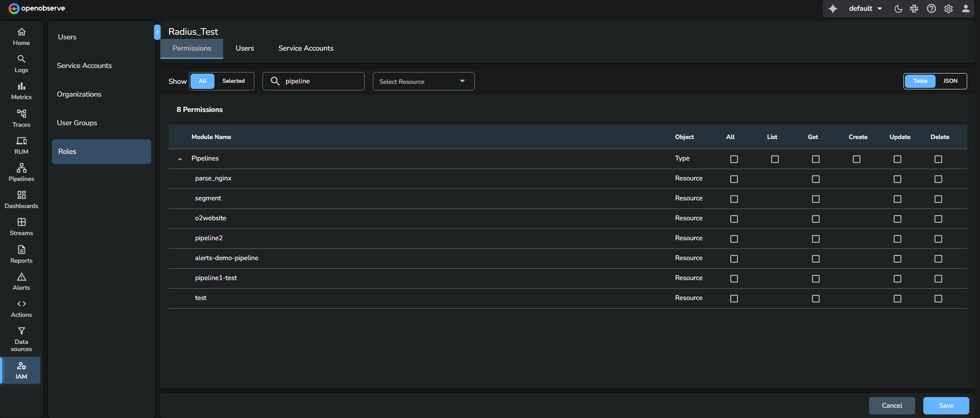Image resolution: width=980 pixels, height=418 pixels.
Task: Toggle dark mode moon icon
Action: click(x=898, y=9)
